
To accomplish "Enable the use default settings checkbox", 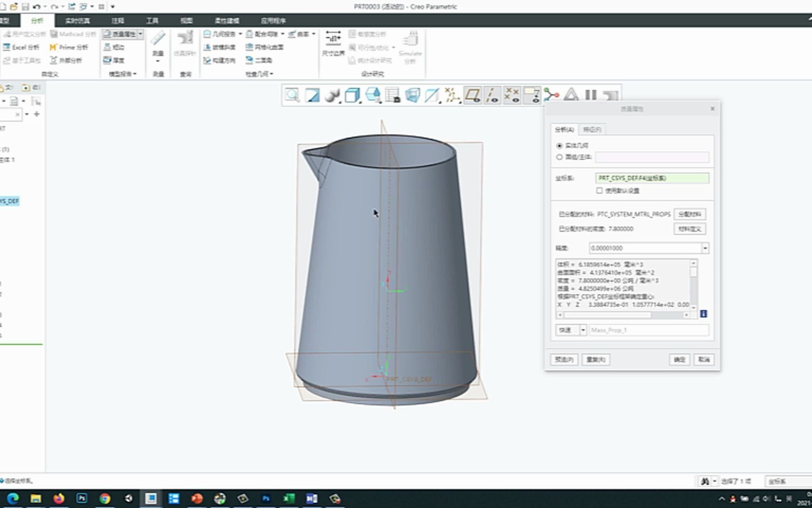I will pyautogui.click(x=599, y=190).
